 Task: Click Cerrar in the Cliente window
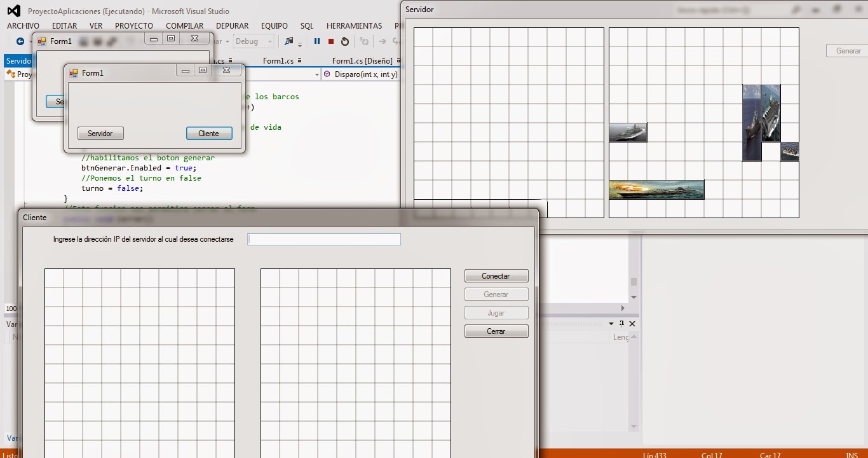pyautogui.click(x=496, y=331)
